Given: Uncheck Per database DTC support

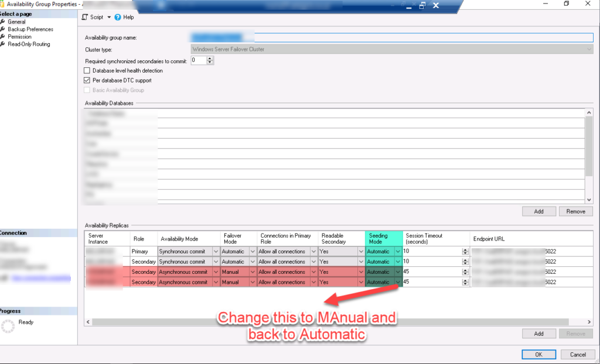Looking at the screenshot, I should coord(87,80).
